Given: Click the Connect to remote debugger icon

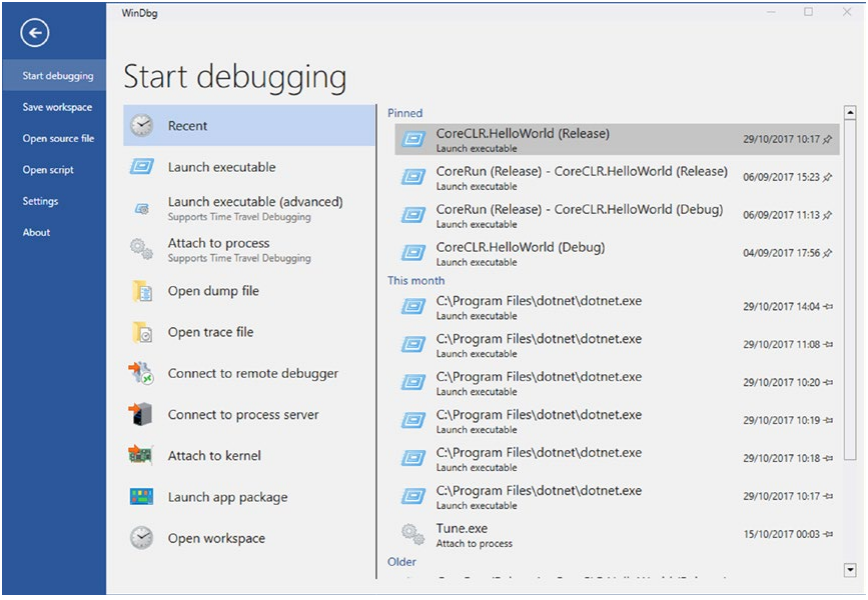Looking at the screenshot, I should pyautogui.click(x=141, y=373).
